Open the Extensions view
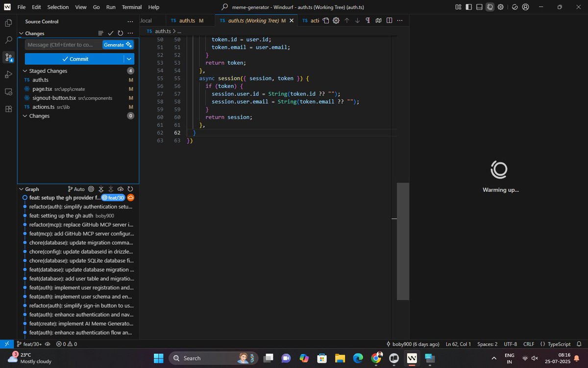The height and width of the screenshot is (368, 588). [x=8, y=108]
